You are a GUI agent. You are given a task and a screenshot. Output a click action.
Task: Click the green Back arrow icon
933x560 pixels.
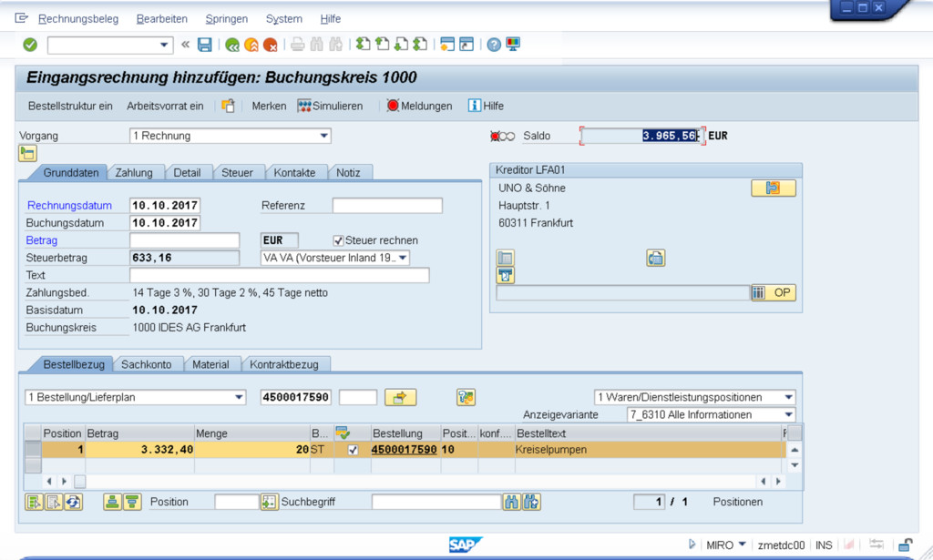(232, 45)
